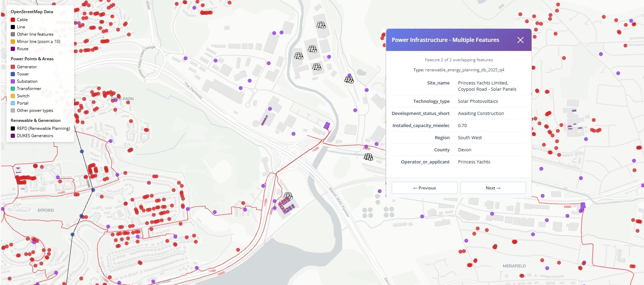The height and width of the screenshot is (285, 644).
Task: Click the topmost solar panel map icon
Action: pos(321,25)
